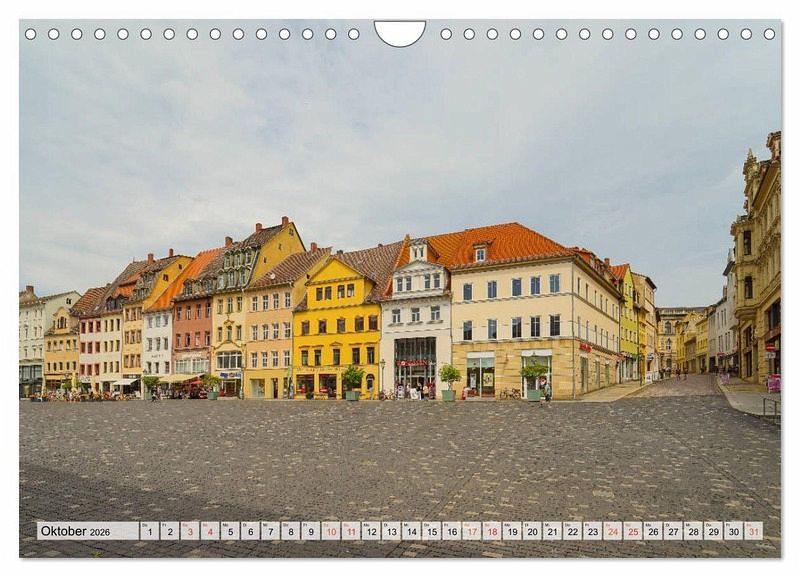Screen dimensions: 800x577
Task: Select day 9 cell
Action: click(311, 531)
